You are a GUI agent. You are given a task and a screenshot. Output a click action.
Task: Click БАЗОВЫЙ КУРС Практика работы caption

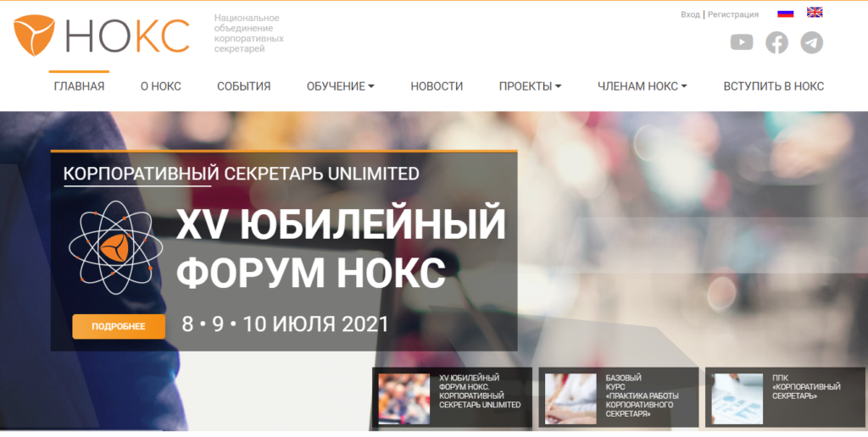coord(643,396)
